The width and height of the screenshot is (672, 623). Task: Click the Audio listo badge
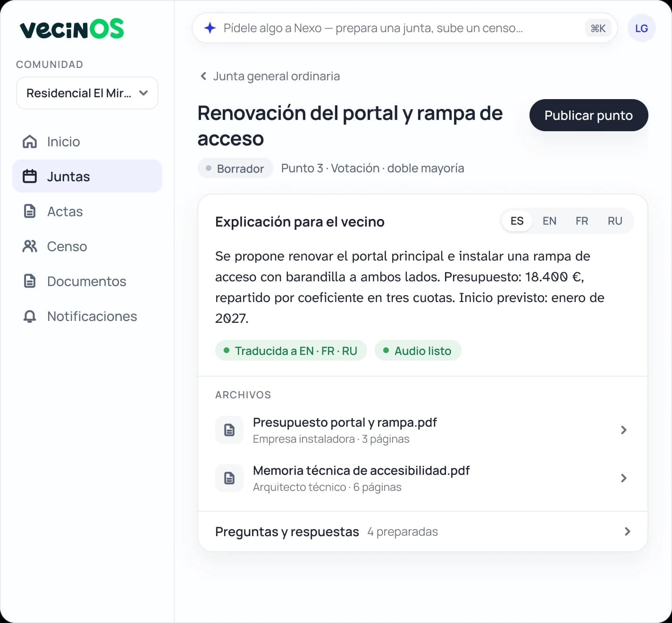pyautogui.click(x=418, y=351)
